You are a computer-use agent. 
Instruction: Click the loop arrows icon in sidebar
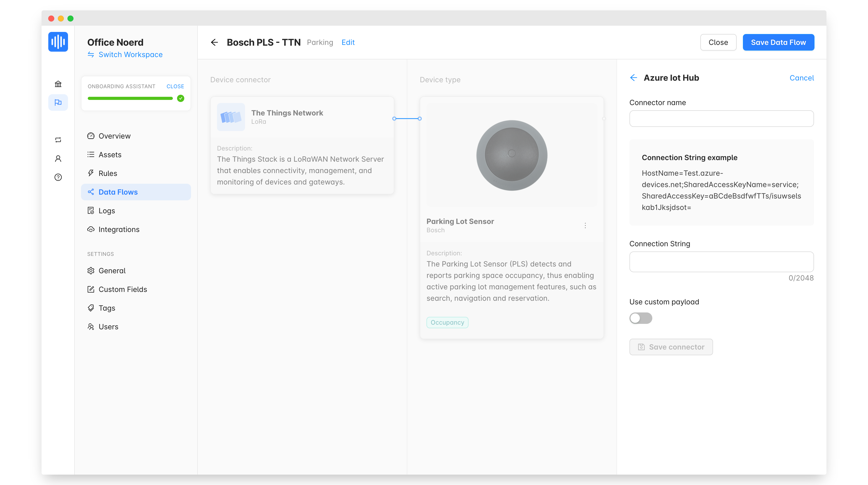(x=58, y=140)
